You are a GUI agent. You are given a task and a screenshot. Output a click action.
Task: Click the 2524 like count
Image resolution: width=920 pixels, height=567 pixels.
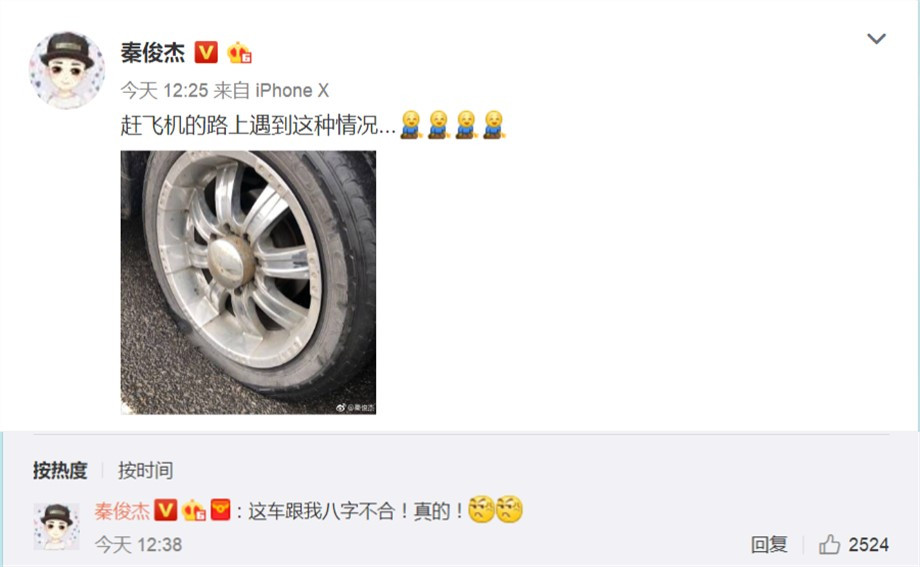[868, 545]
